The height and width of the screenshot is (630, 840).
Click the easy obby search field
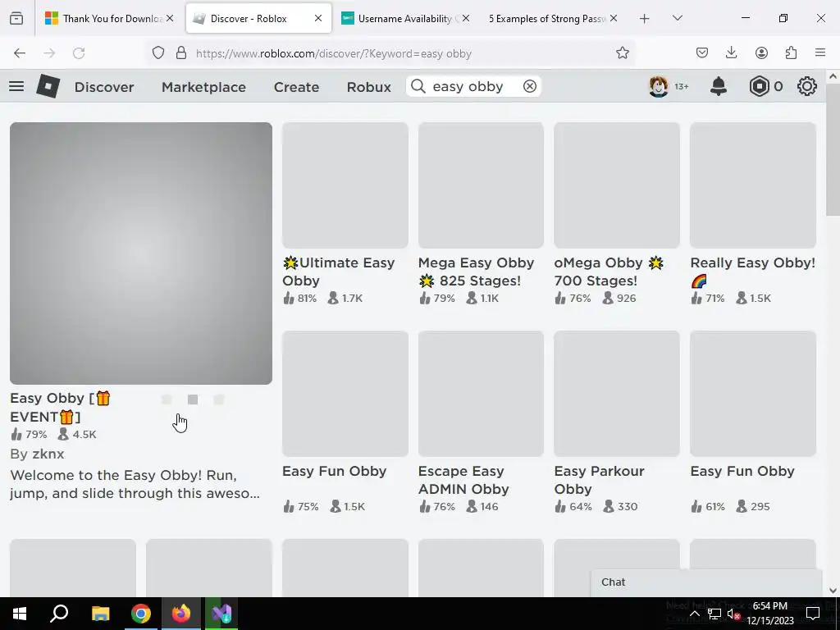coord(474,86)
